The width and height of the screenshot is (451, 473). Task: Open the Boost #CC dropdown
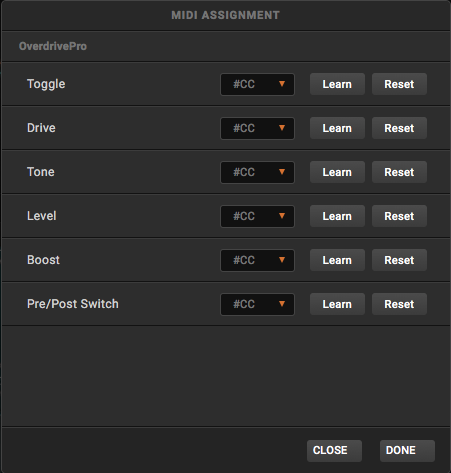coord(257,260)
